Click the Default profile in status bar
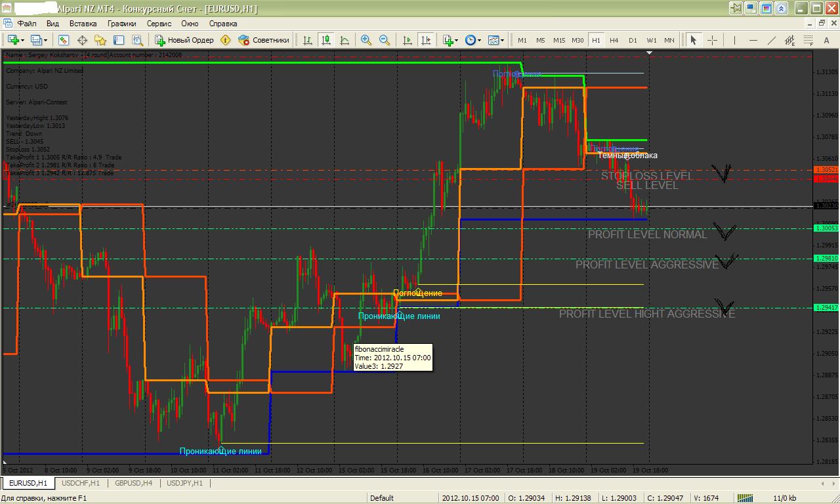The height and width of the screenshot is (504, 840). coord(381,498)
